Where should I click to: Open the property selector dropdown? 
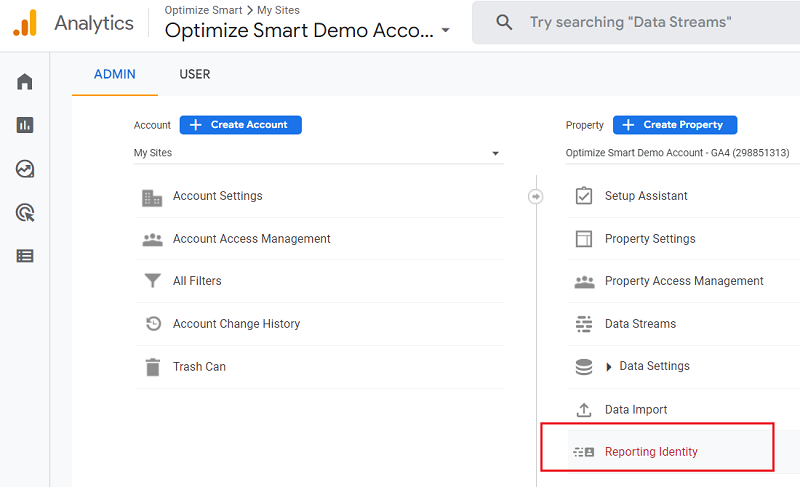pyautogui.click(x=683, y=153)
